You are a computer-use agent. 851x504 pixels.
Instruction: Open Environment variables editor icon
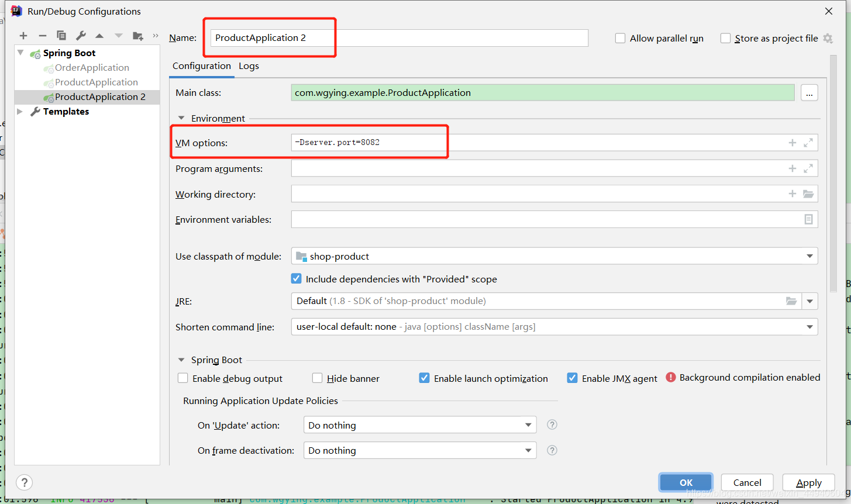pyautogui.click(x=808, y=219)
